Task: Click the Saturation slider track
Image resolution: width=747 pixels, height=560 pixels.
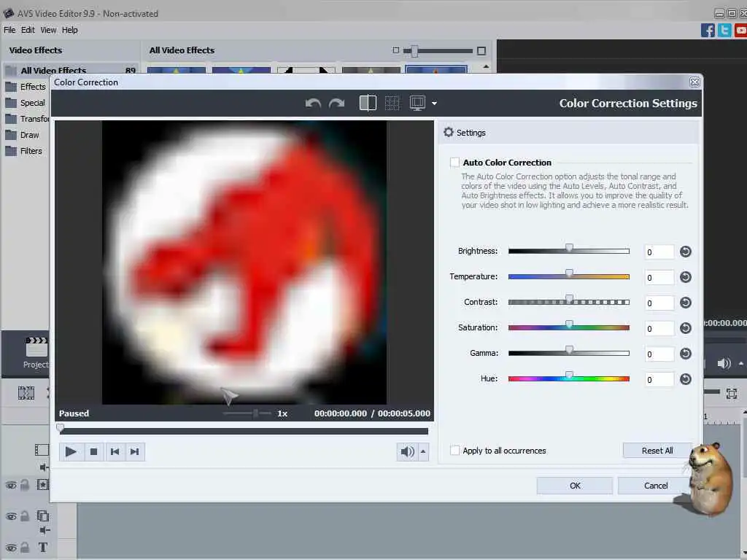Action: click(569, 327)
